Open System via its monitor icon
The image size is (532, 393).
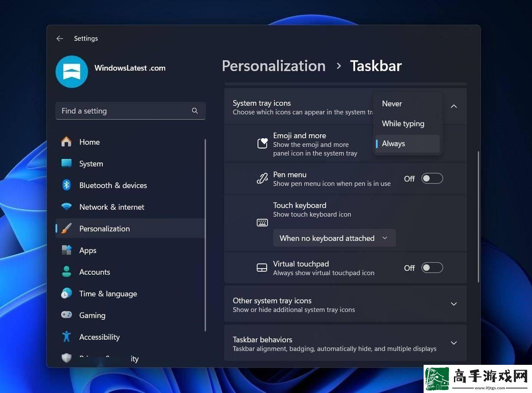click(x=66, y=164)
